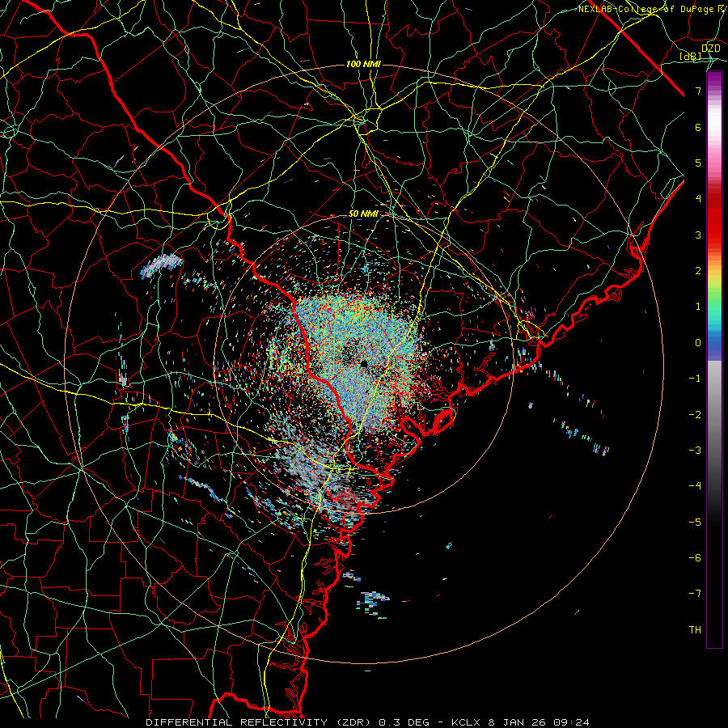Click the black radar site dot at map center
728x728 pixels.
click(x=364, y=363)
